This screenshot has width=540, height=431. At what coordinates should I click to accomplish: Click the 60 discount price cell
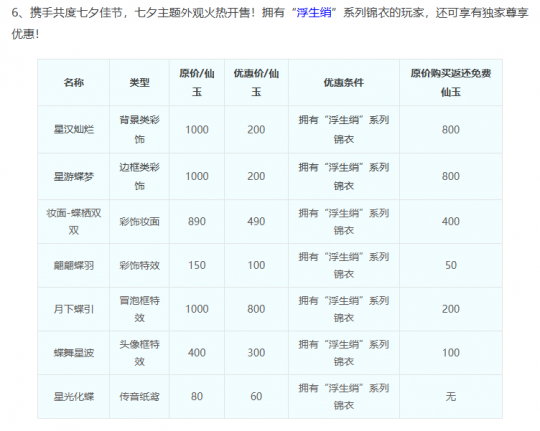(256, 397)
